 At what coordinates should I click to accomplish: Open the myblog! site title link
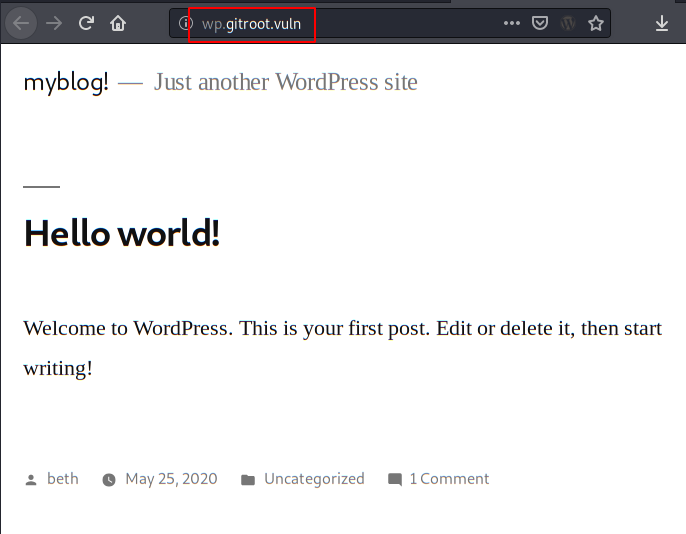tap(66, 82)
